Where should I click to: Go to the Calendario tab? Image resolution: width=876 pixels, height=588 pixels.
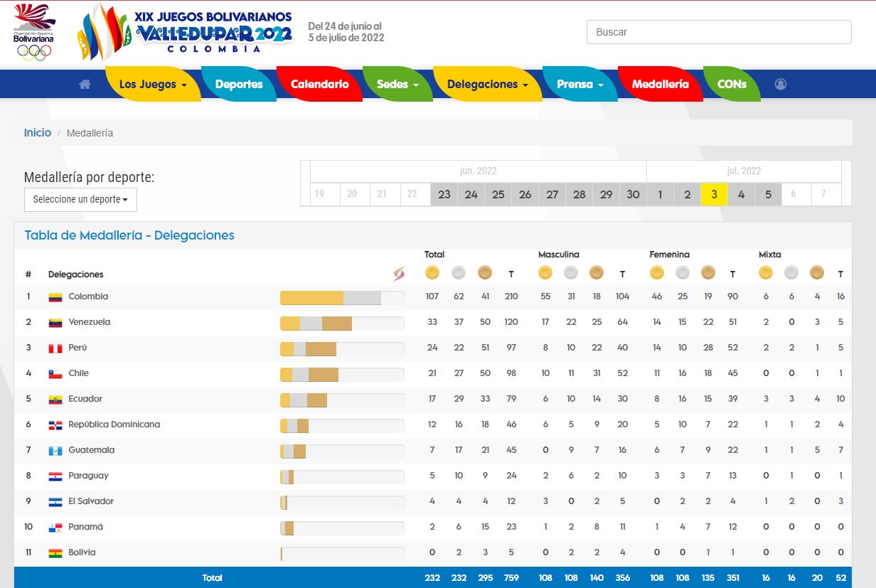(x=319, y=84)
